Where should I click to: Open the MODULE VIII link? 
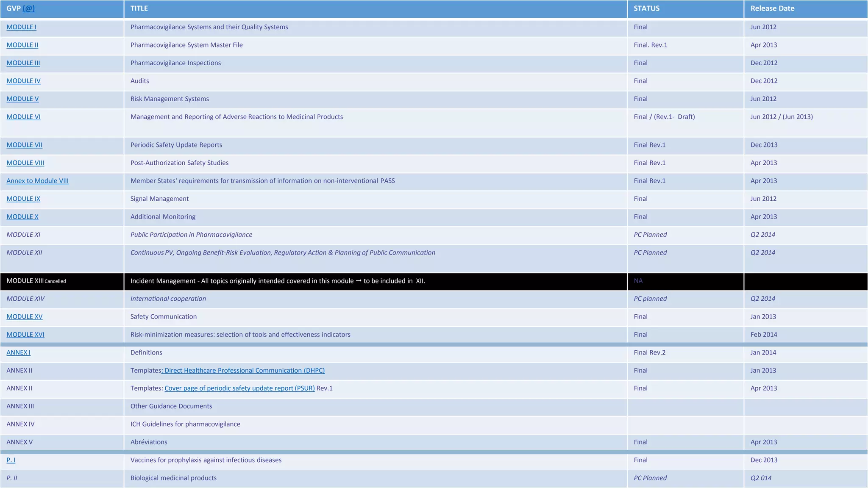tap(25, 163)
